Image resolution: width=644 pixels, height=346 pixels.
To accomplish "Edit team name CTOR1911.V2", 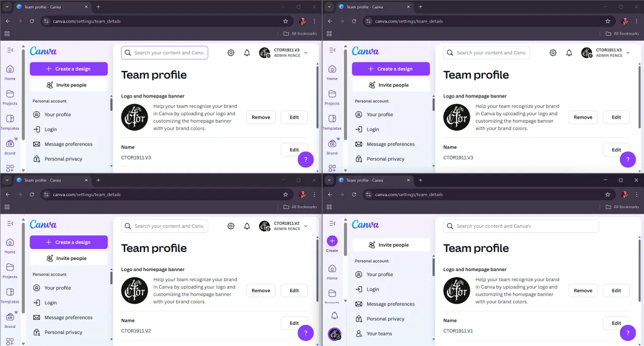I will point(294,323).
